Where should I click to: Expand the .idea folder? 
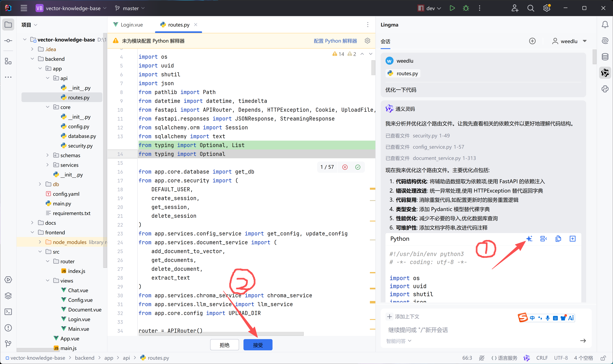click(32, 49)
